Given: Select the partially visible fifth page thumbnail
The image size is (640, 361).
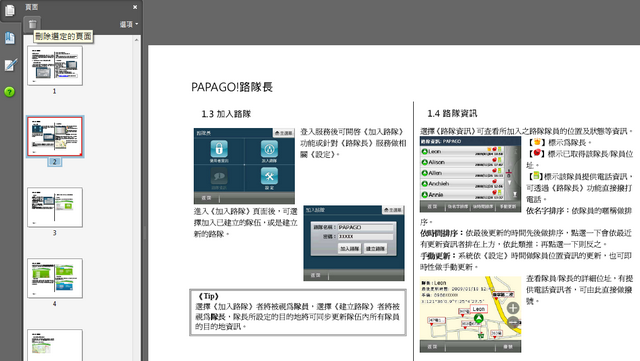Looking at the screenshot, I should pyautogui.click(x=55, y=345).
